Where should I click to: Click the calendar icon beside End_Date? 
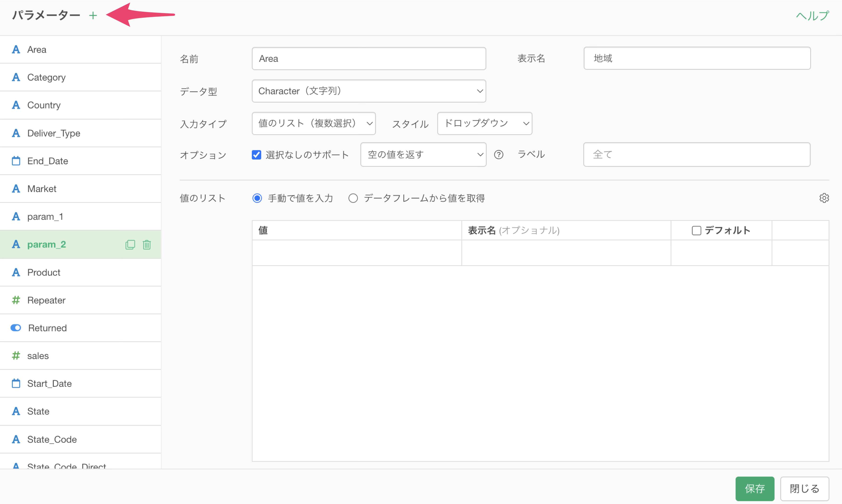tap(16, 161)
